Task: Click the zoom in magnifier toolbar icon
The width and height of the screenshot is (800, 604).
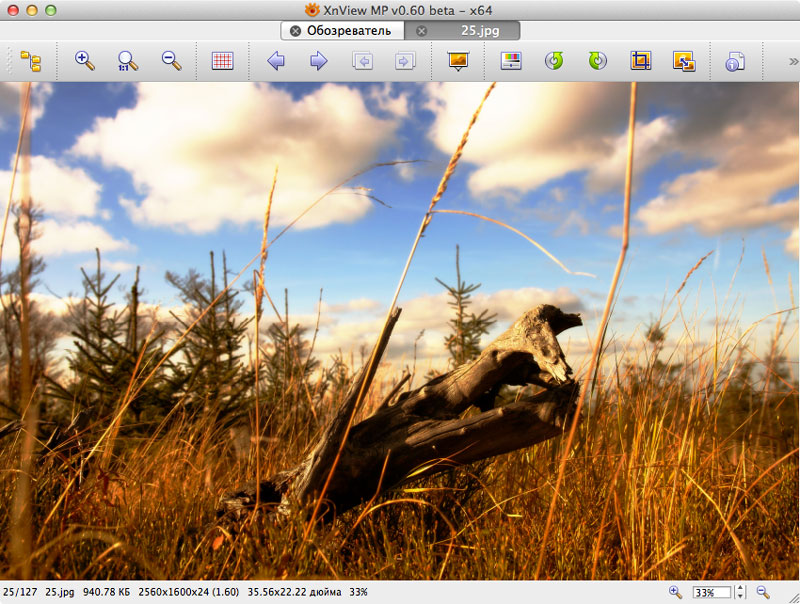Action: tap(85, 61)
